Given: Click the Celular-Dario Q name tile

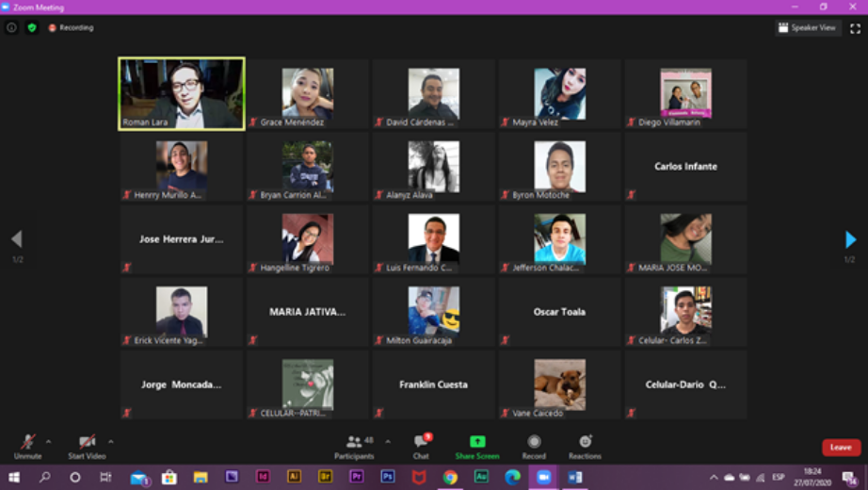Looking at the screenshot, I should pyautogui.click(x=686, y=384).
